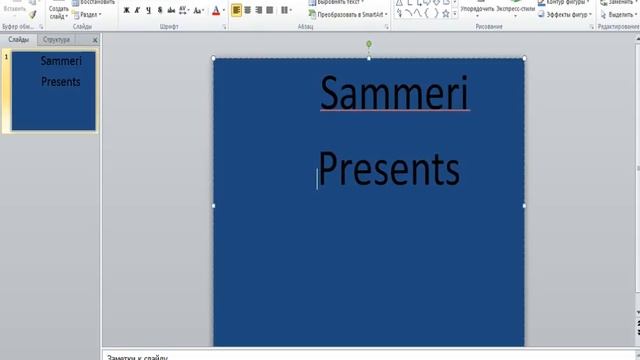The height and width of the screenshot is (360, 640).
Task: Toggle strikethrough formatting
Action: [x=171, y=10]
